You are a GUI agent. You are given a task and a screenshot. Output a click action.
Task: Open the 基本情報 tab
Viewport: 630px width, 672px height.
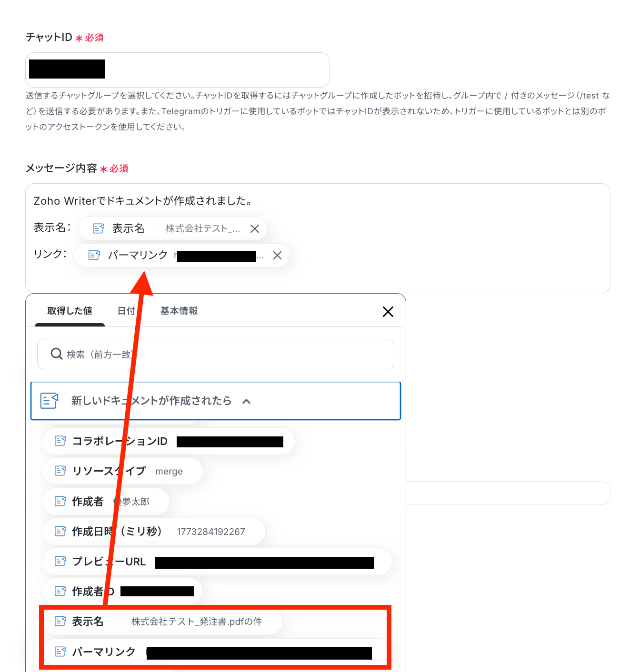(179, 311)
